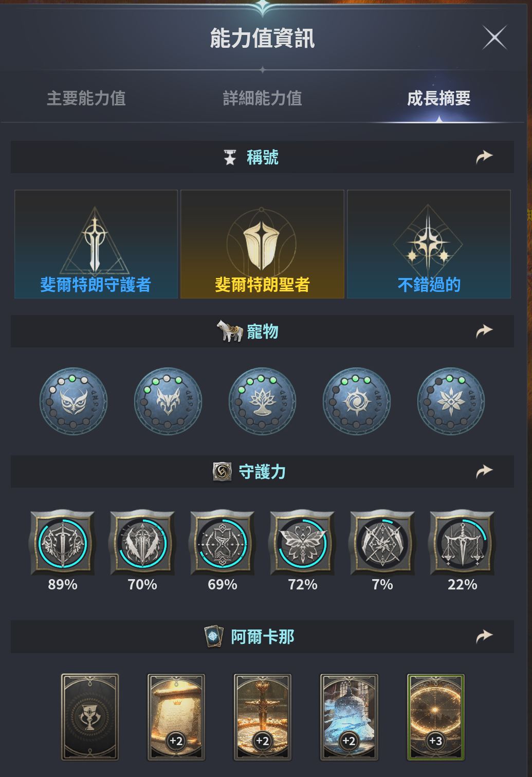Expand the 守護力 section arrow
The width and height of the screenshot is (532, 777).
click(484, 471)
